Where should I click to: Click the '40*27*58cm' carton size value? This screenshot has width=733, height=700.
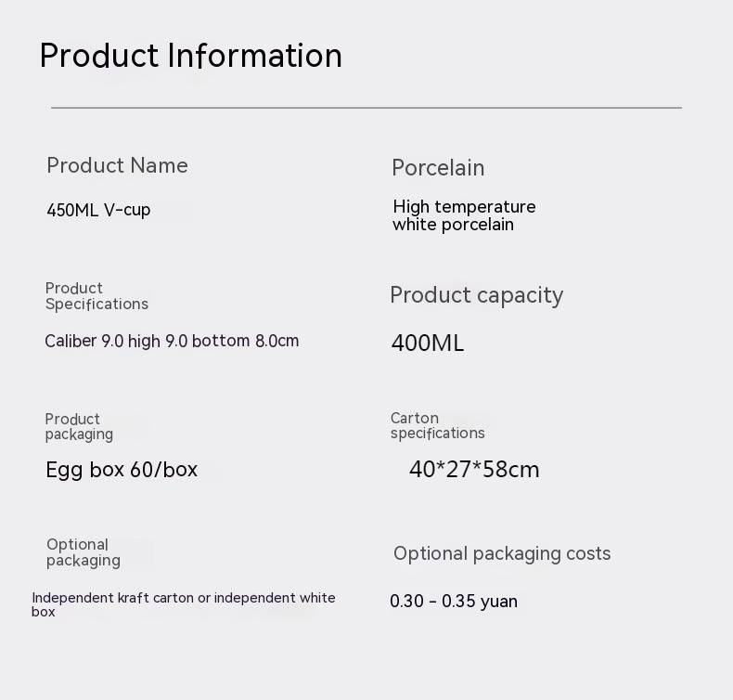click(x=474, y=470)
